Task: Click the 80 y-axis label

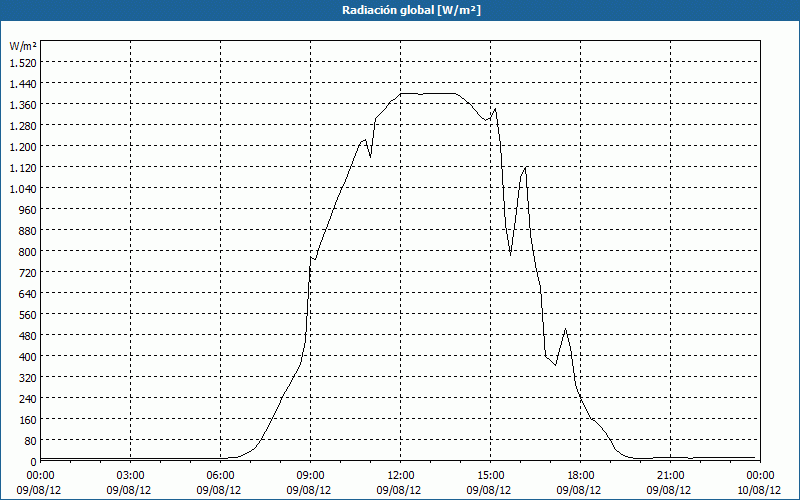Action: tap(31, 441)
